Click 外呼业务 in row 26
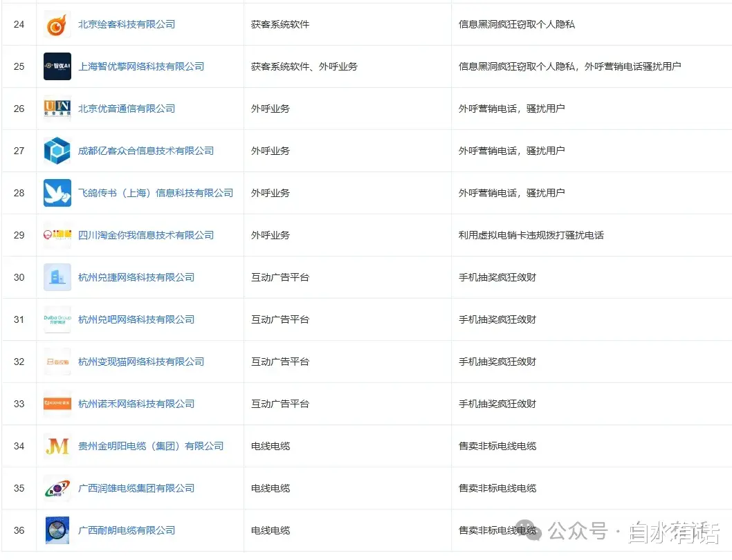 click(271, 109)
